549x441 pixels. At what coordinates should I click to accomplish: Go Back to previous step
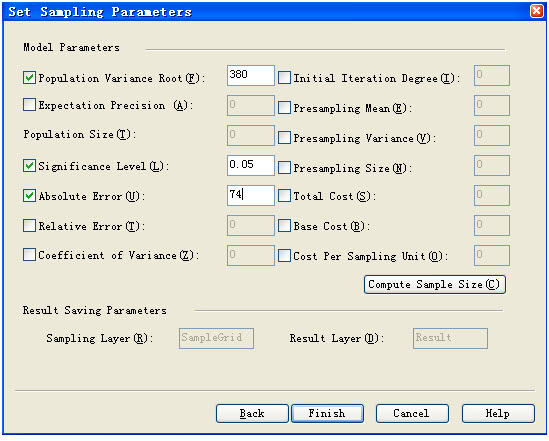[252, 413]
